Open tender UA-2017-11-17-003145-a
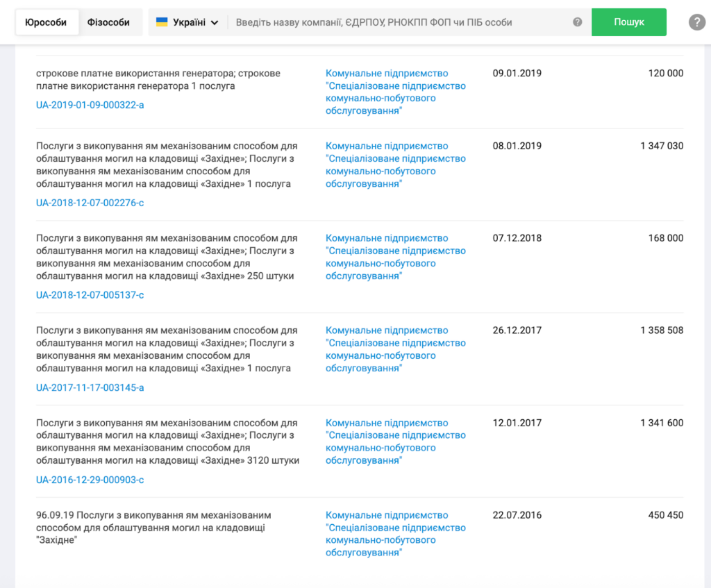 click(90, 387)
